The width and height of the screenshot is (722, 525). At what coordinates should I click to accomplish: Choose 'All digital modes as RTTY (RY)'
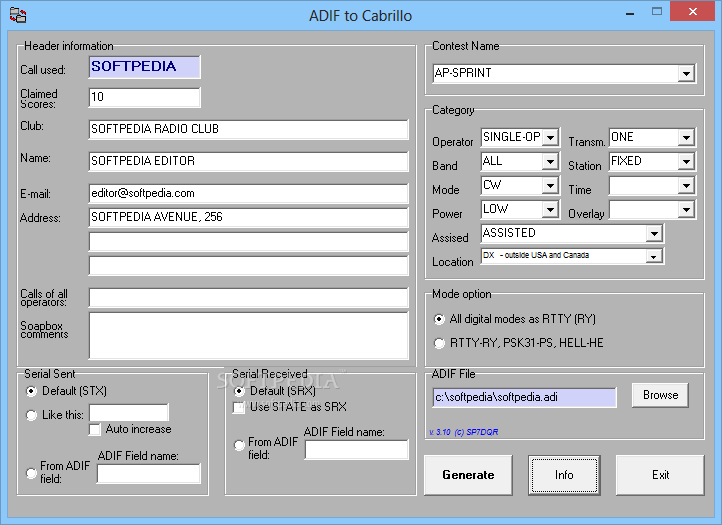point(439,319)
